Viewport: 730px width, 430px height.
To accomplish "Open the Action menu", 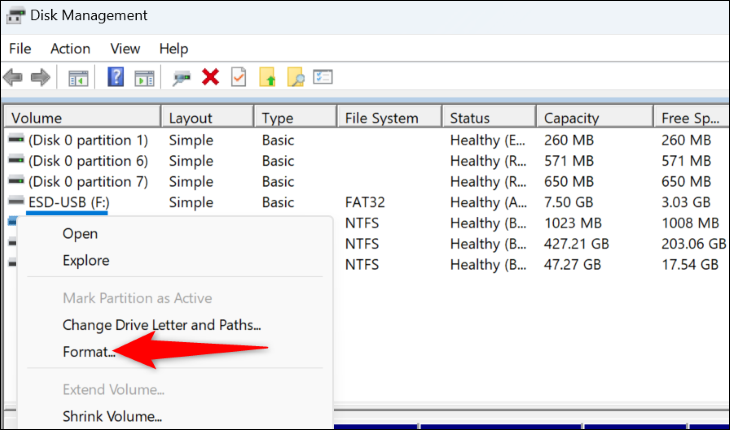I will pos(70,48).
